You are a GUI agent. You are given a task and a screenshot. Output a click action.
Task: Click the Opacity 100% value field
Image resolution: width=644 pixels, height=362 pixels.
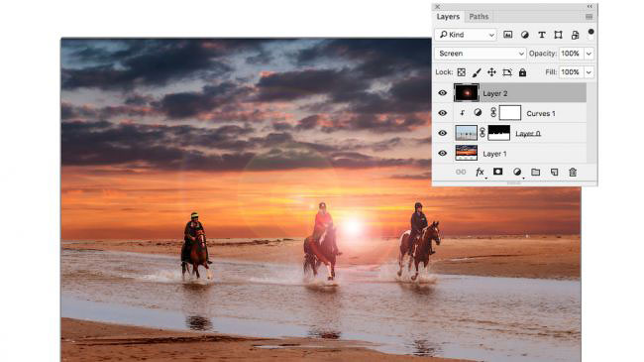571,54
